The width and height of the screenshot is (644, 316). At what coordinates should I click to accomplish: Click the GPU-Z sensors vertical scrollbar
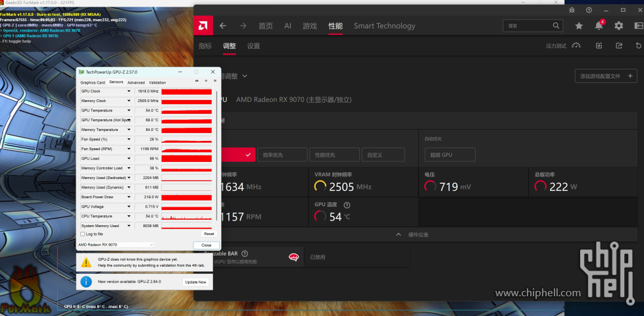click(216, 156)
